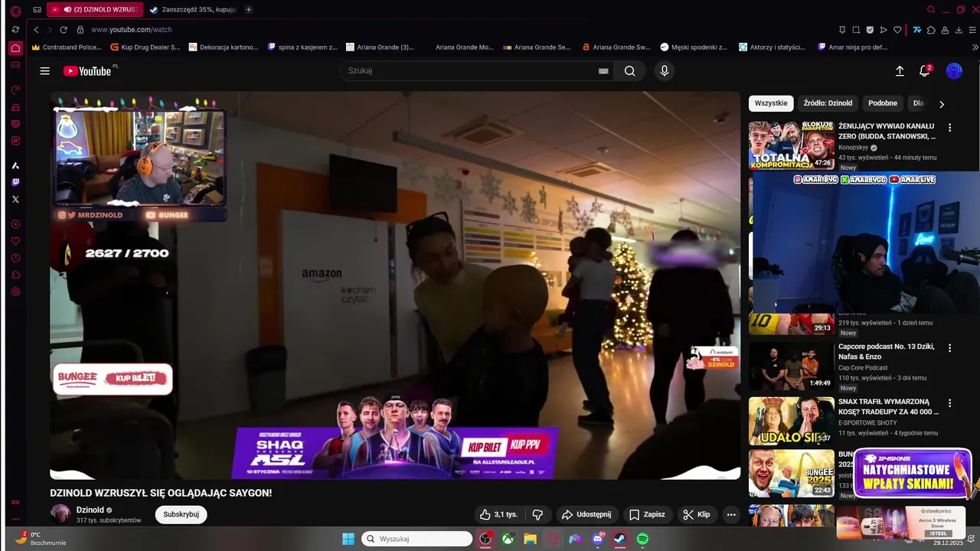Open more actions ellipsis under the video
The image size is (980, 551).
point(731,514)
